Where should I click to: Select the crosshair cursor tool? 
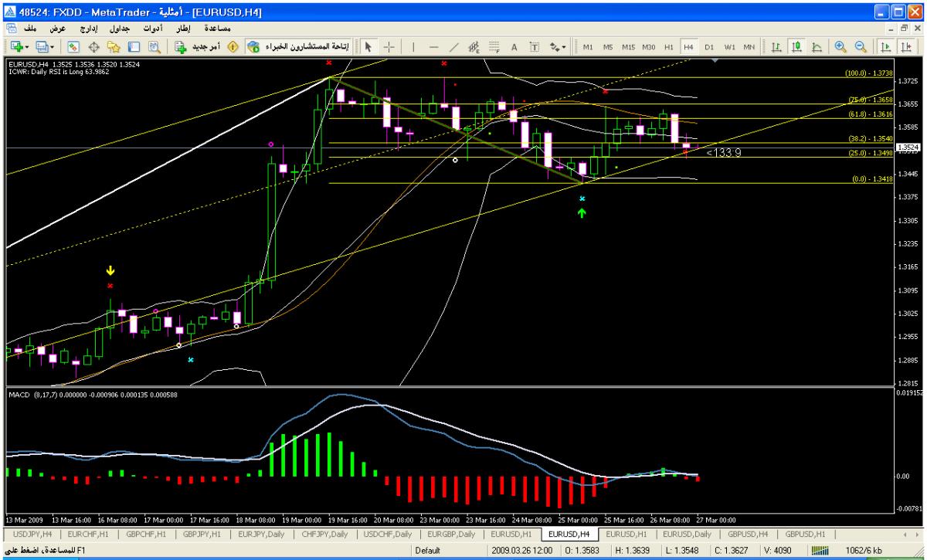(389, 47)
